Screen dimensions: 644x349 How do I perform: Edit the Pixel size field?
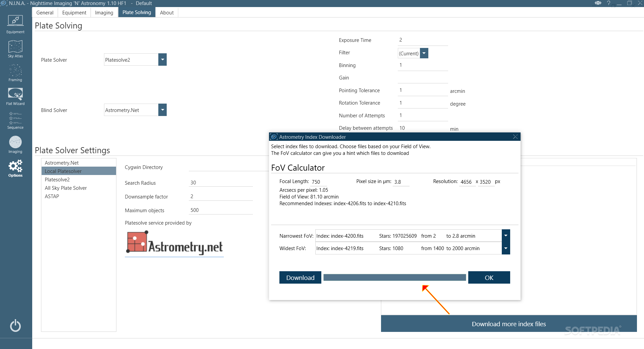401,182
